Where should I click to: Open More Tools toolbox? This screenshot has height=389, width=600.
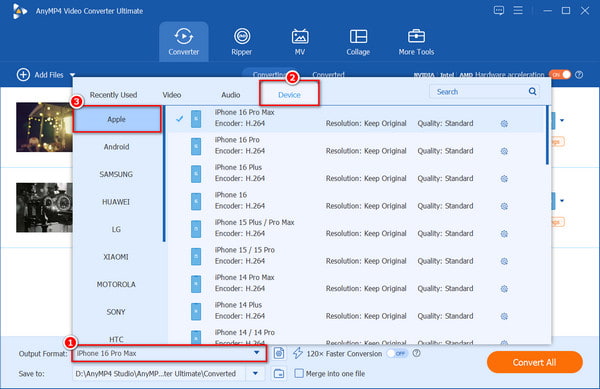[416, 42]
